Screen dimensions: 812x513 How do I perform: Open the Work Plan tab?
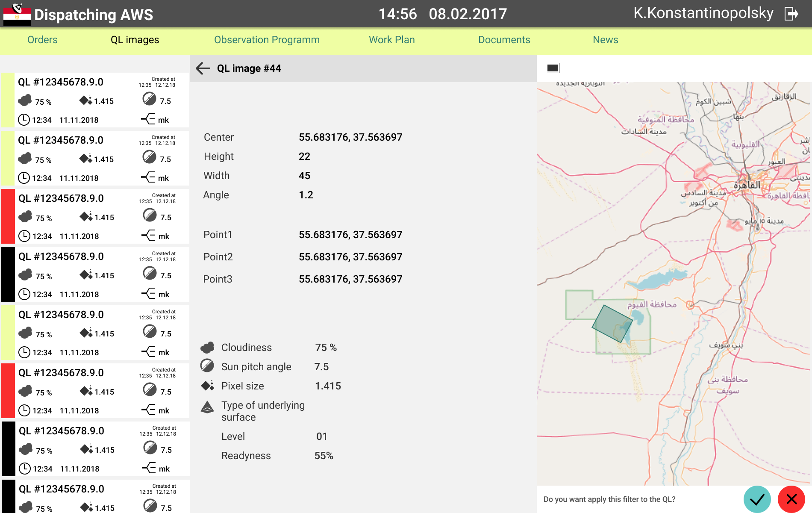[392, 40]
